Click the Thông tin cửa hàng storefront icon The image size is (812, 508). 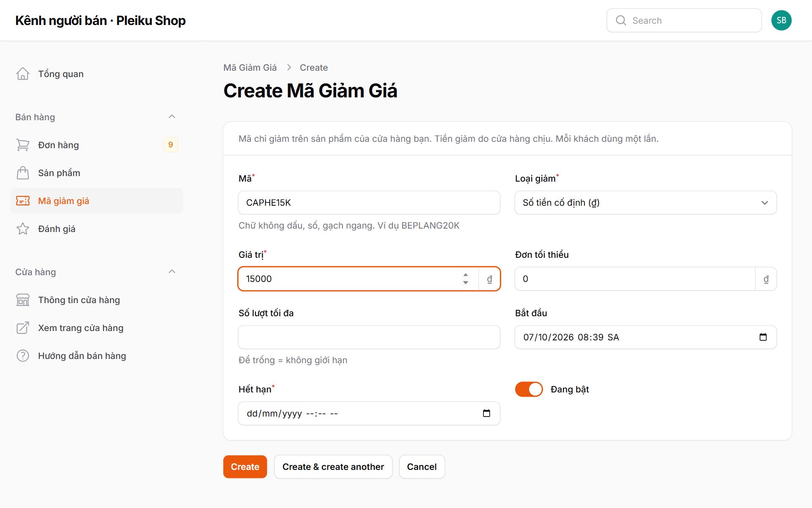tap(23, 300)
